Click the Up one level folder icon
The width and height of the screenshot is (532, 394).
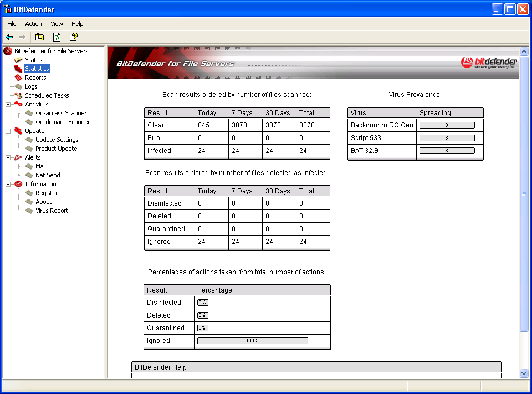pyautogui.click(x=40, y=37)
